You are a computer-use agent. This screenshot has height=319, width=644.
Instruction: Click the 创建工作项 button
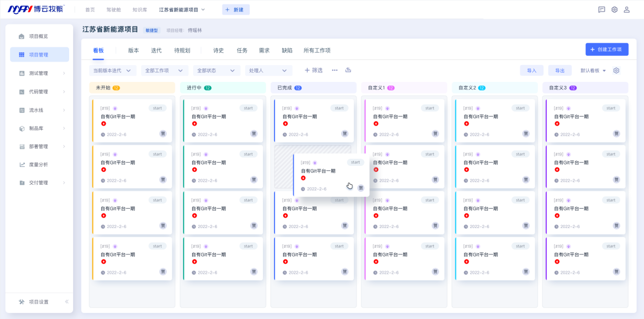(x=607, y=49)
